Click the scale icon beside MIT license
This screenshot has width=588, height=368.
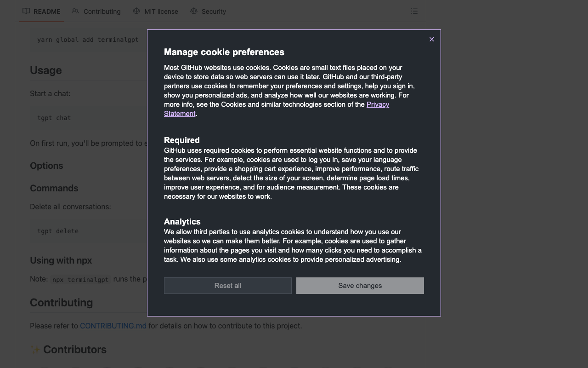pyautogui.click(x=136, y=11)
